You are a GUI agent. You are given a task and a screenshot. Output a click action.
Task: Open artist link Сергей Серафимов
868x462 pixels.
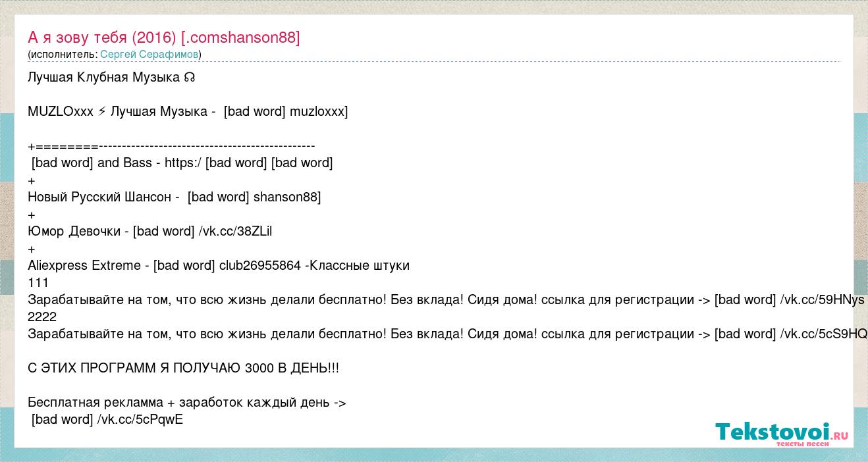coord(149,54)
